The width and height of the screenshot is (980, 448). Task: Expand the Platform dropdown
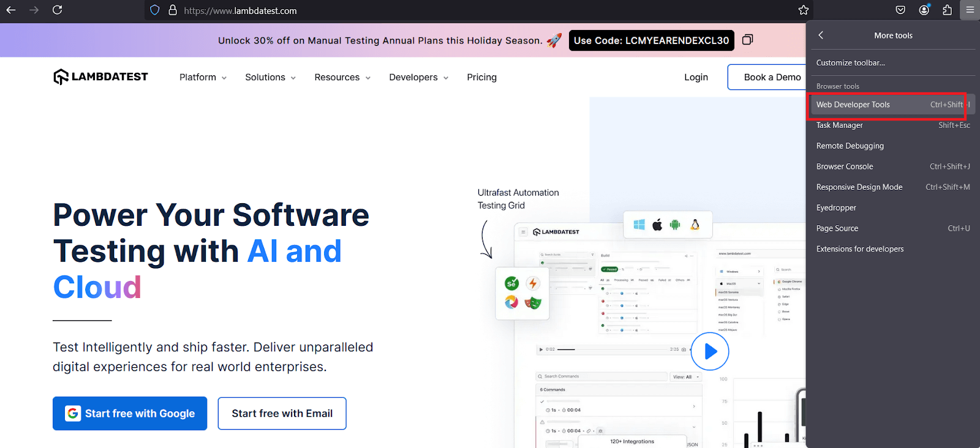tap(203, 77)
